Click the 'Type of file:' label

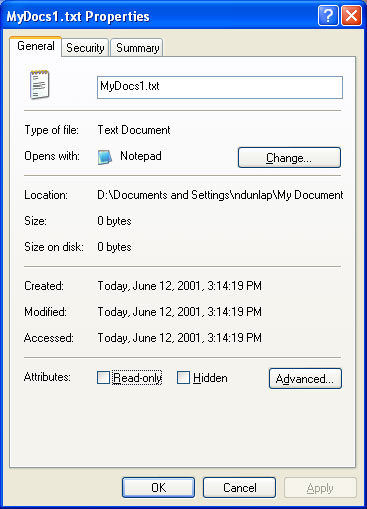point(52,130)
